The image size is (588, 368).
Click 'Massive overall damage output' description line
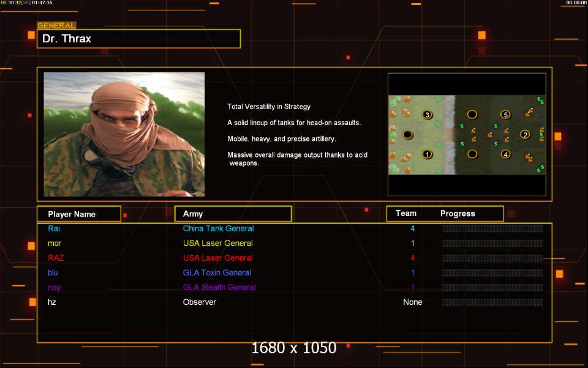click(298, 159)
